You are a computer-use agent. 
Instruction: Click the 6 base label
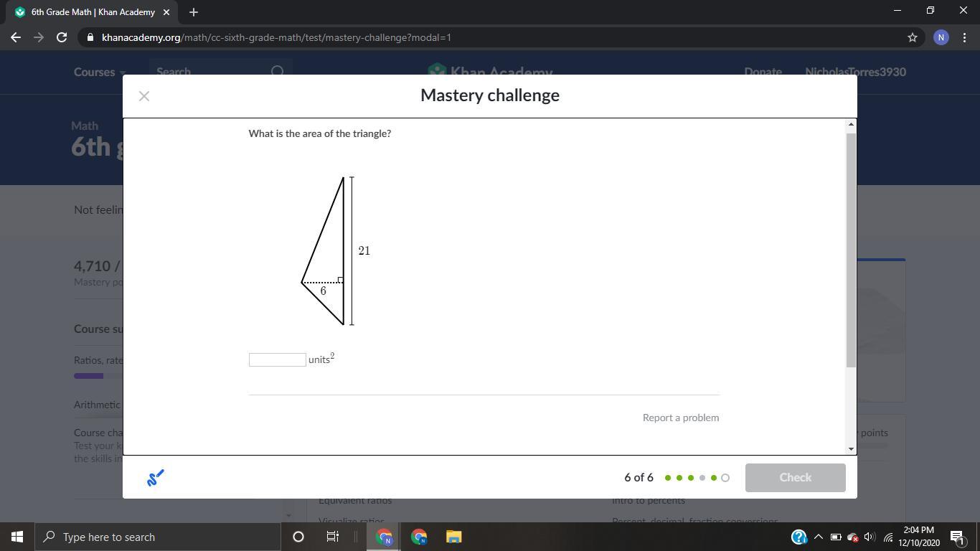(323, 291)
